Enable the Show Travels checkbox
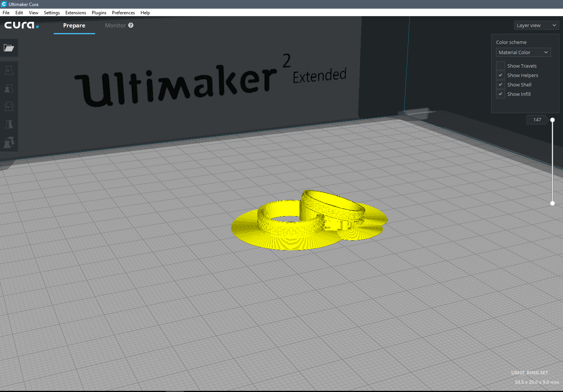Screen dimensions: 563x392 [x=500, y=66]
